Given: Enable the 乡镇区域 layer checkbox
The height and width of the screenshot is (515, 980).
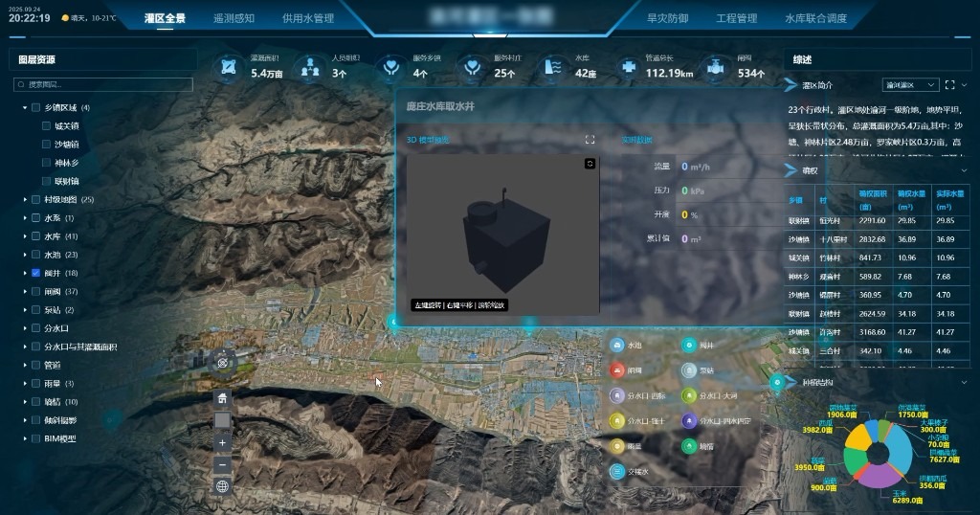Looking at the screenshot, I should [35, 107].
